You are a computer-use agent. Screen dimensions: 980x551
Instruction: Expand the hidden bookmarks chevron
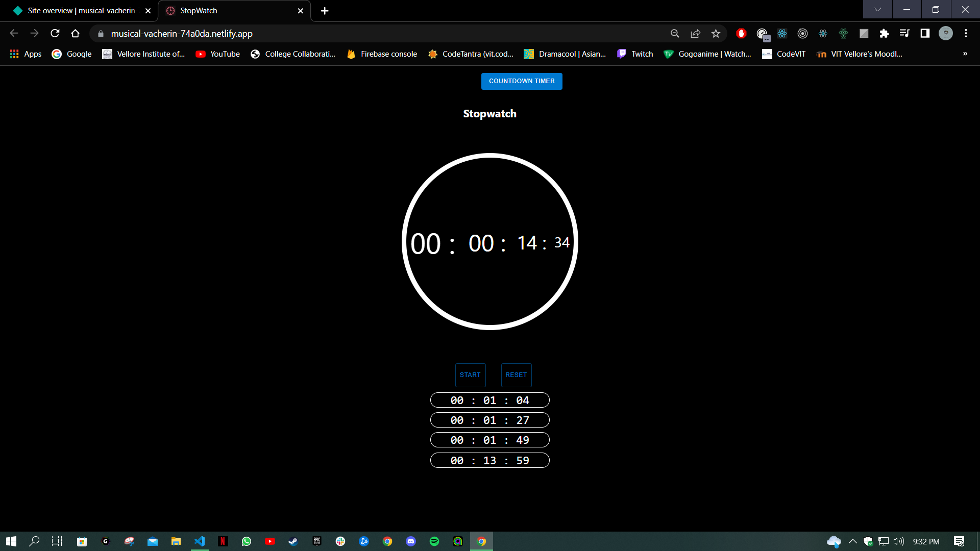965,54
